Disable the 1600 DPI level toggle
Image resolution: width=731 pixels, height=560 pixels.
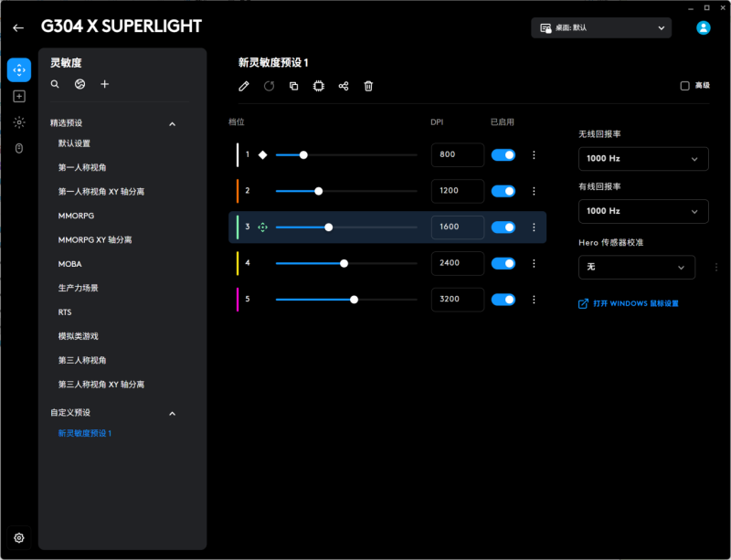503,227
